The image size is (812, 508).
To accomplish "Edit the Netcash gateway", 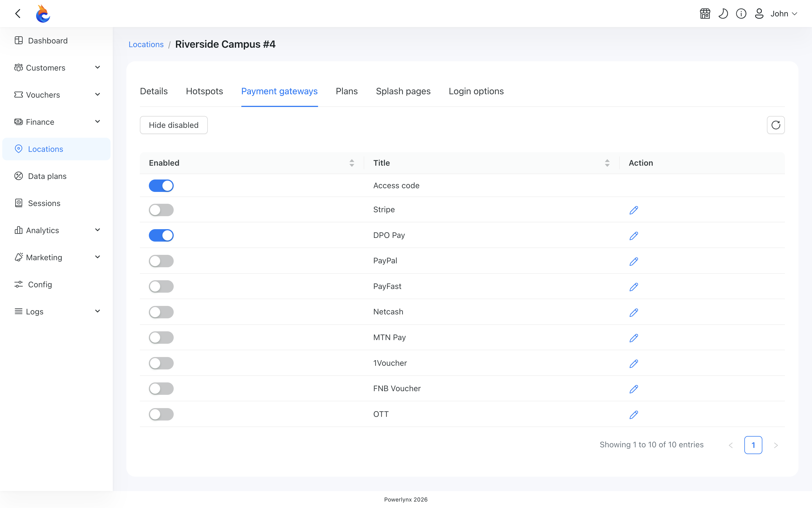I will coord(634,312).
